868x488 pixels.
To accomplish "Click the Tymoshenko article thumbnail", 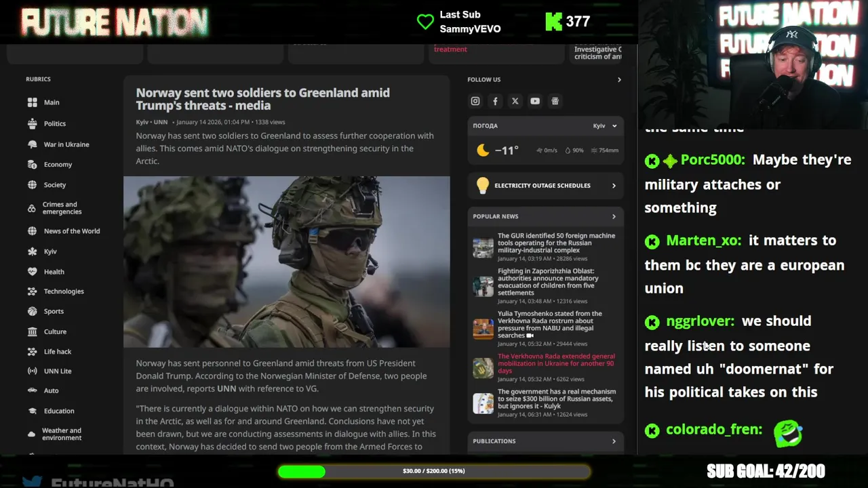I will (x=484, y=329).
